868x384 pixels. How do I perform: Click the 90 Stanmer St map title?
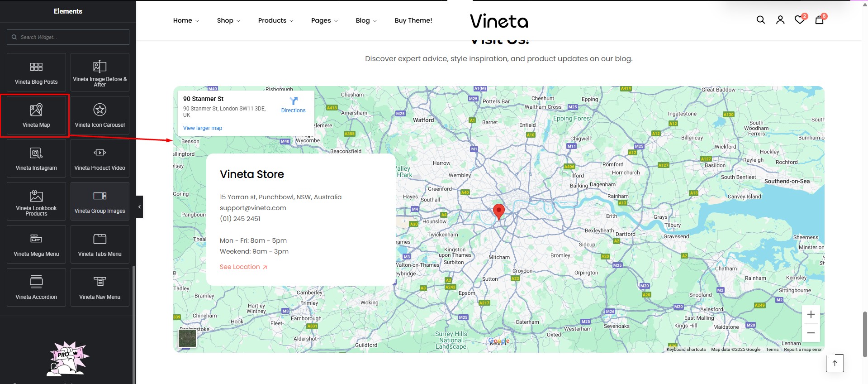[x=204, y=99]
